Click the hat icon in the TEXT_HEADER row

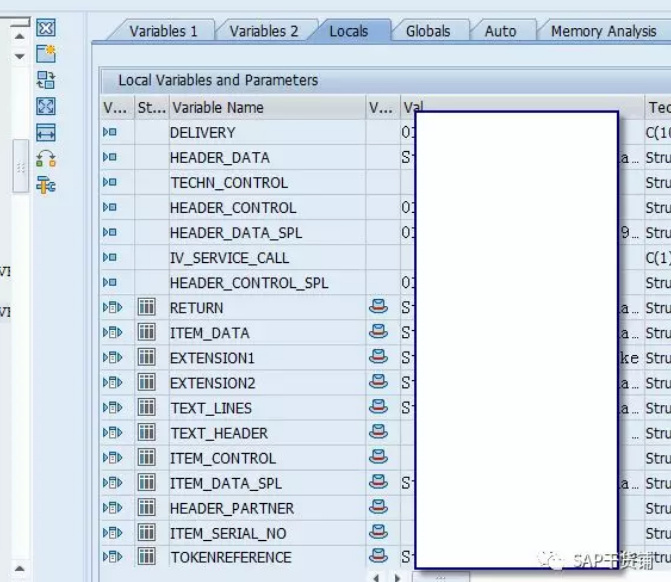point(378,432)
